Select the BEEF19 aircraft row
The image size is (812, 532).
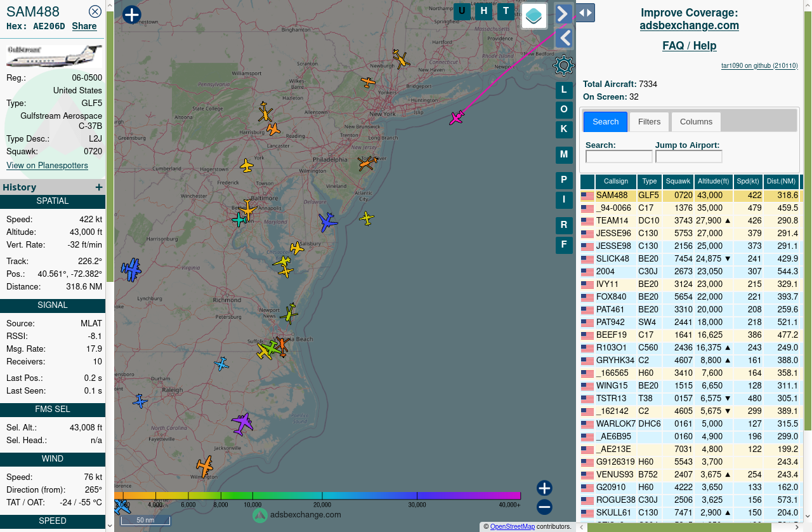(x=691, y=335)
